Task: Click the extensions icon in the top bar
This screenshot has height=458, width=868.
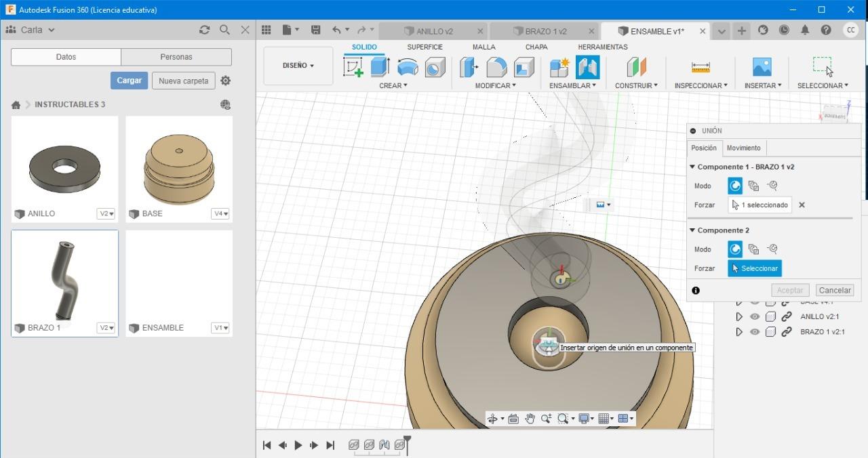Action: (x=763, y=30)
